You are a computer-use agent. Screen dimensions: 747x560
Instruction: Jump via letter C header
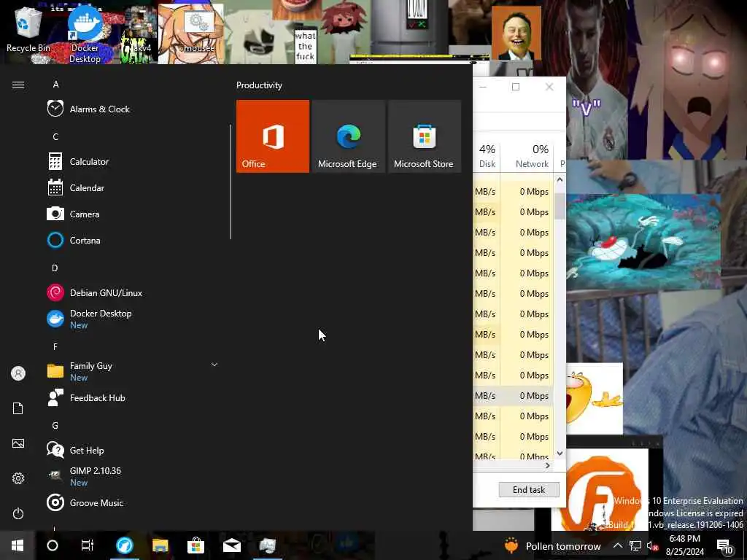[x=55, y=136]
